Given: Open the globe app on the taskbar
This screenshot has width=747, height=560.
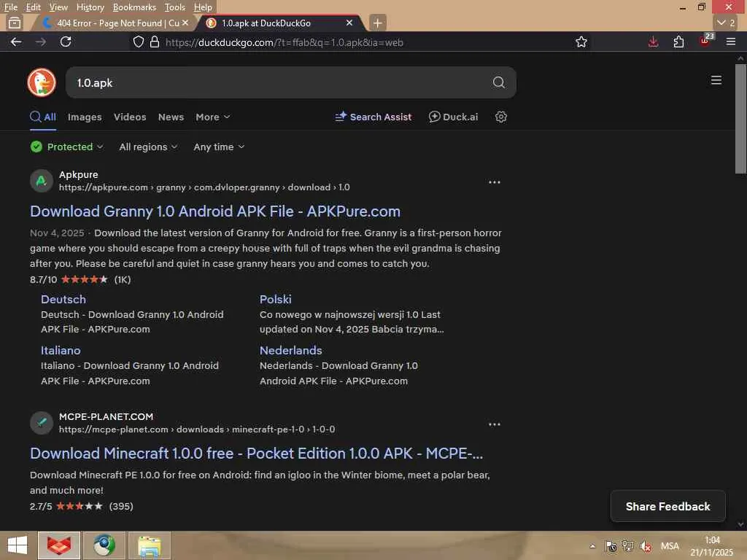Looking at the screenshot, I should pyautogui.click(x=104, y=545).
